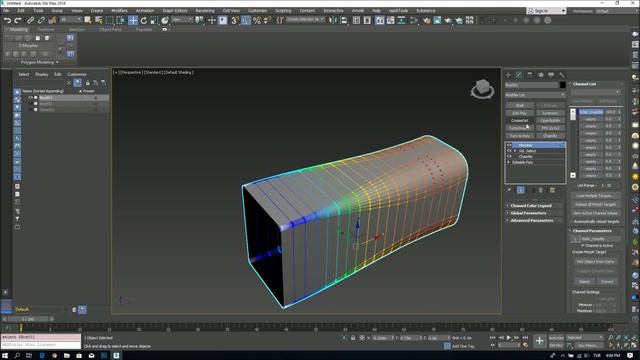Image resolution: width=640 pixels, height=360 pixels.
Task: Toggle the Percent Snap icon
Action: click(257, 20)
